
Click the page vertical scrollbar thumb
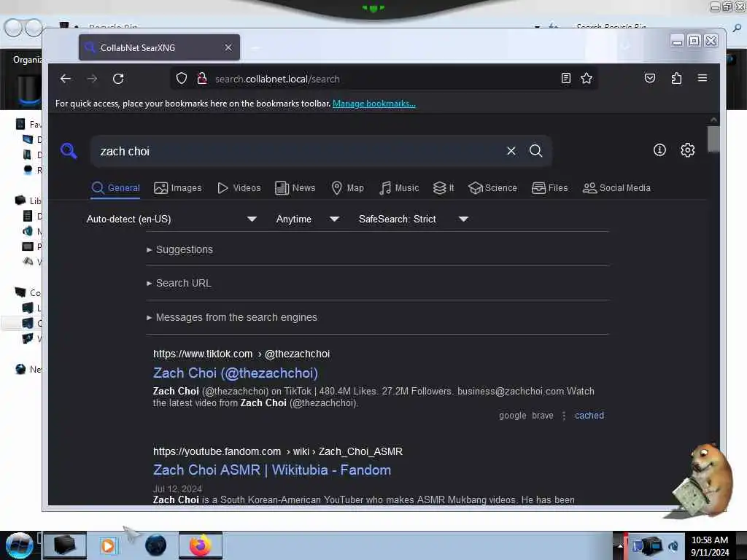pos(713,139)
